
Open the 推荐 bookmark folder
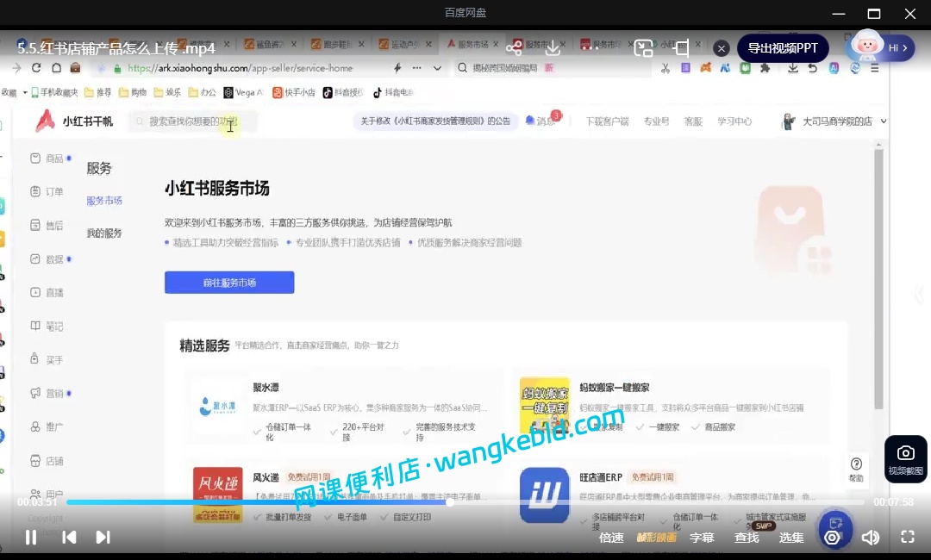[98, 92]
